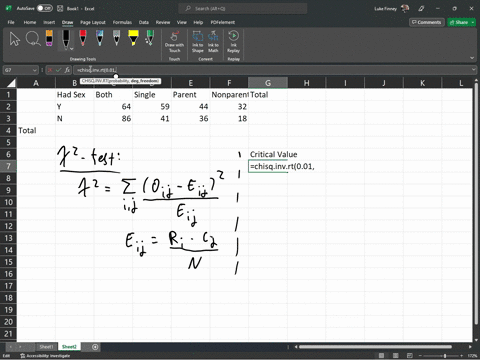Viewport: 480px width, 360px height.
Task: Click the cell with value 64
Action: pyautogui.click(x=113, y=107)
